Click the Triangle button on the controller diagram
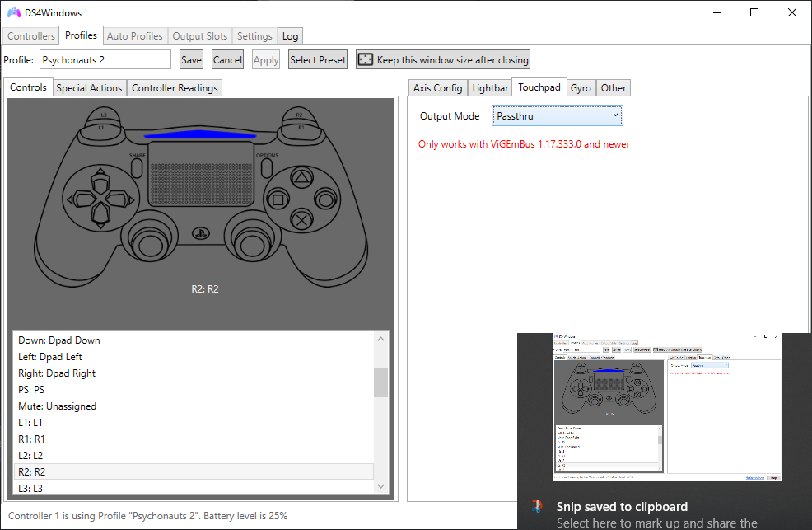The image size is (812, 530). (x=302, y=176)
